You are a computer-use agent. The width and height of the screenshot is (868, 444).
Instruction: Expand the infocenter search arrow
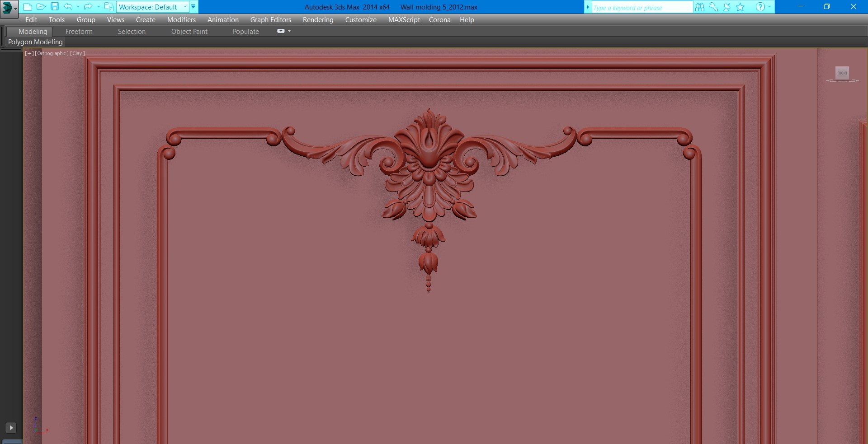pyautogui.click(x=588, y=7)
